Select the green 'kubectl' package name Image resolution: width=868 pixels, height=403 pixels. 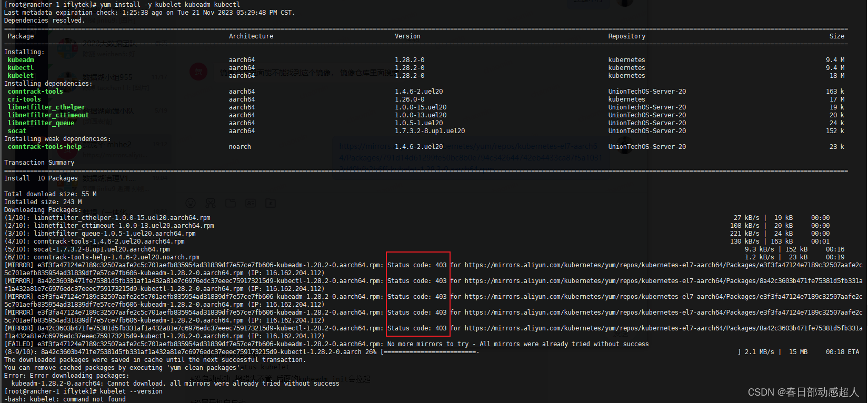pos(21,67)
